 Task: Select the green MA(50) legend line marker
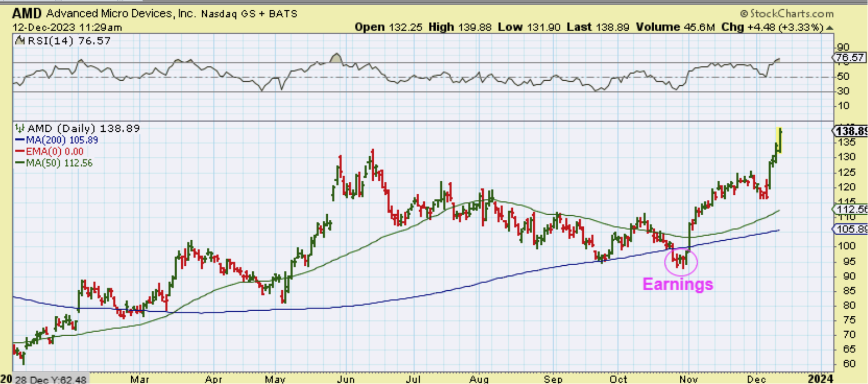tap(20, 163)
